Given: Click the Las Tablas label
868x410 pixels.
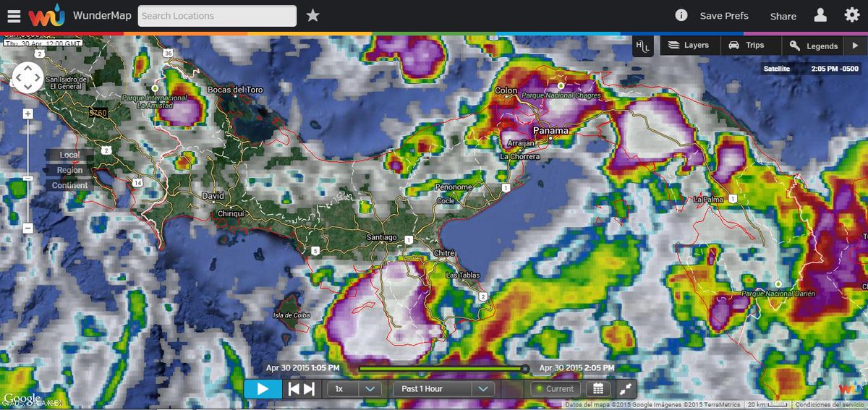Looking at the screenshot, I should [x=462, y=276].
